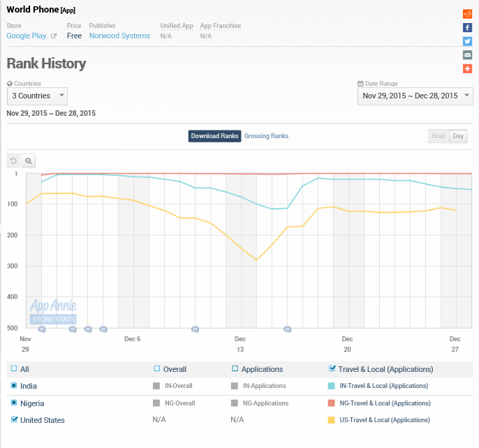479x448 pixels.
Task: Expand the Date Range dropdown
Action: [x=415, y=96]
